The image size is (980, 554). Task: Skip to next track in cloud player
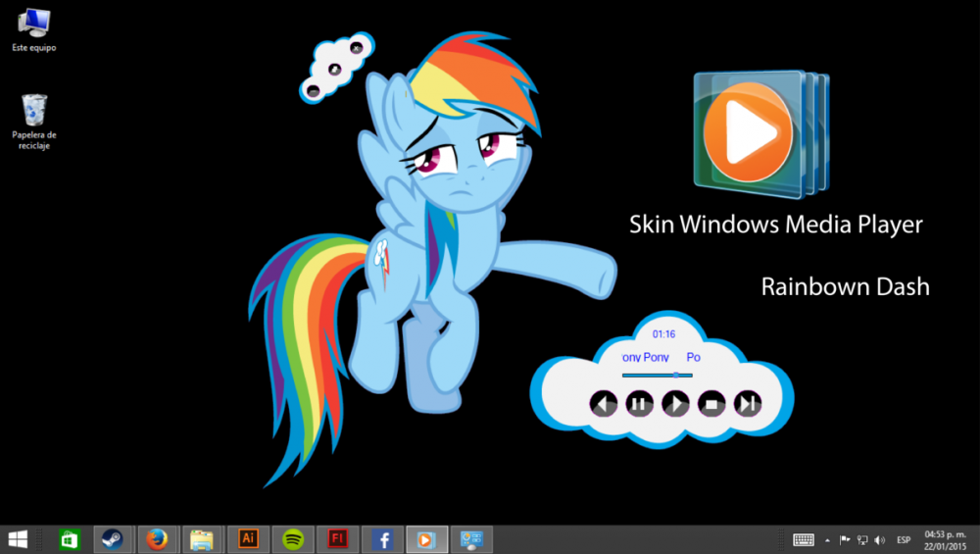tap(748, 404)
